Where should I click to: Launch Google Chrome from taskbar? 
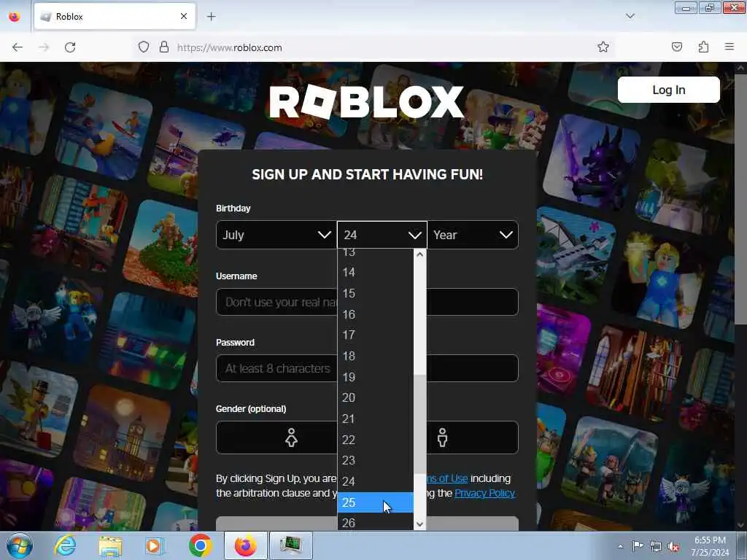pos(200,545)
